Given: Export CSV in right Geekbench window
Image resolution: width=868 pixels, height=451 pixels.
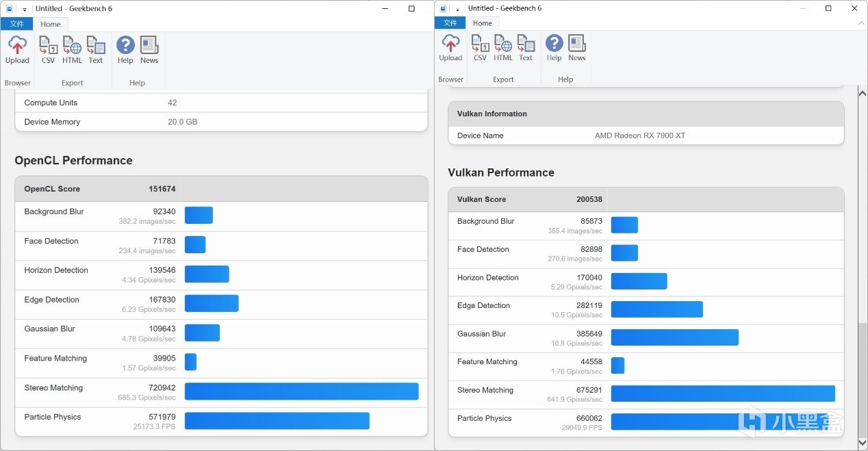Looking at the screenshot, I should coord(481,48).
